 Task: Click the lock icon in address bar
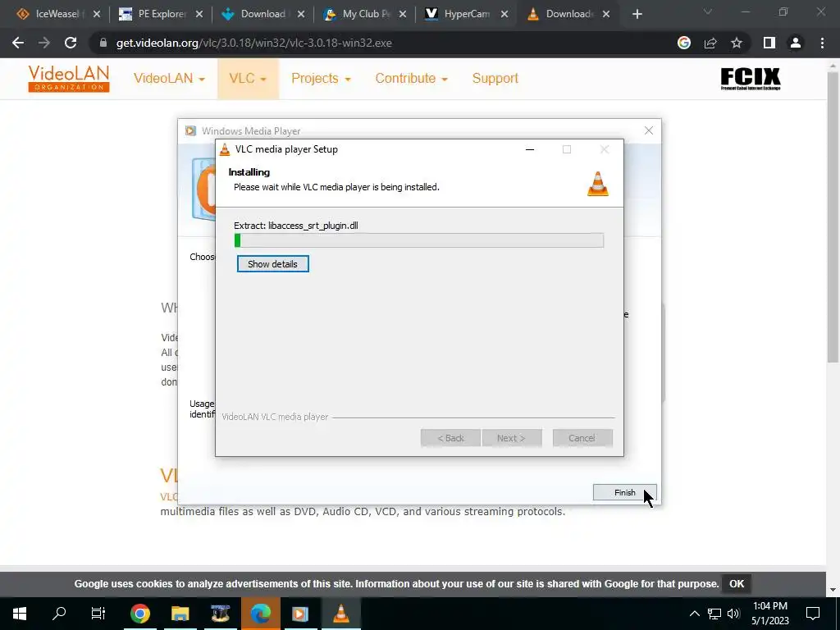pyautogui.click(x=103, y=43)
